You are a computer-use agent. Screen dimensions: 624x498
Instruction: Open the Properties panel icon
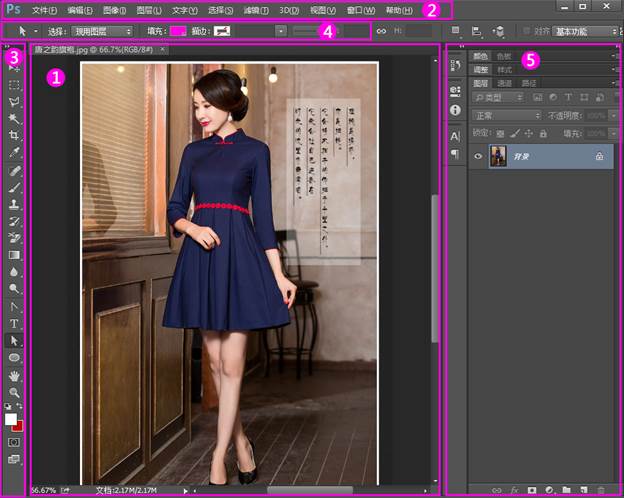click(455, 91)
